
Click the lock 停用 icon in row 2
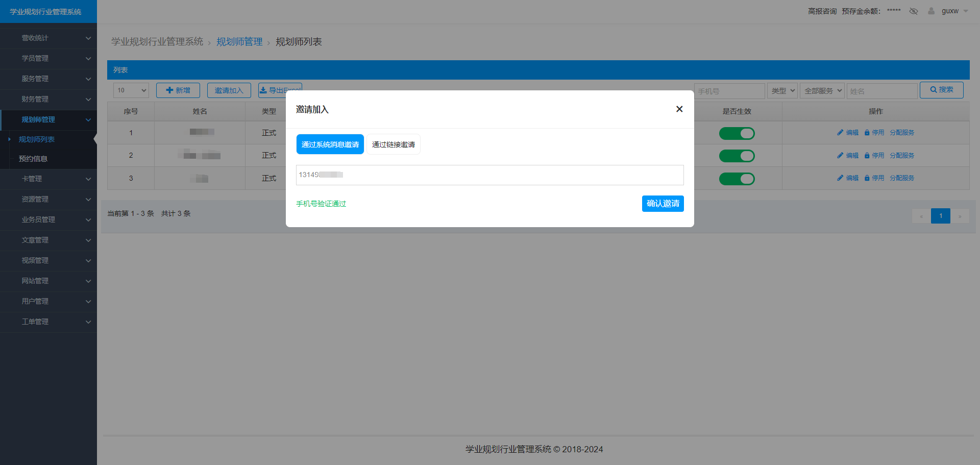click(x=866, y=155)
